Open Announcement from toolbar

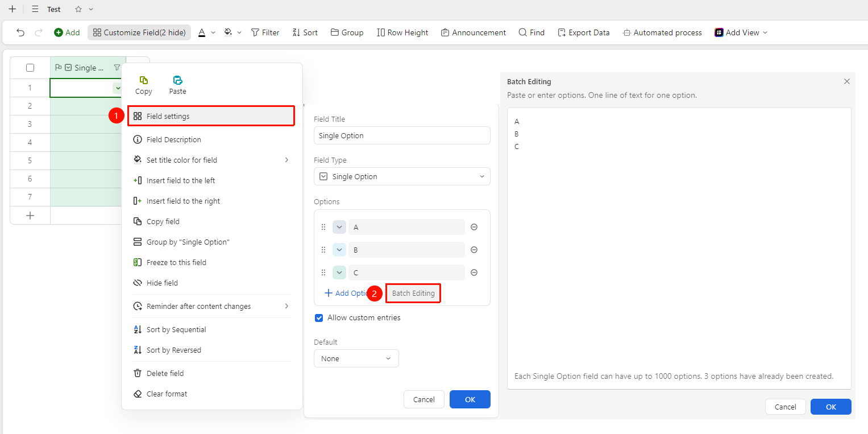coord(473,32)
